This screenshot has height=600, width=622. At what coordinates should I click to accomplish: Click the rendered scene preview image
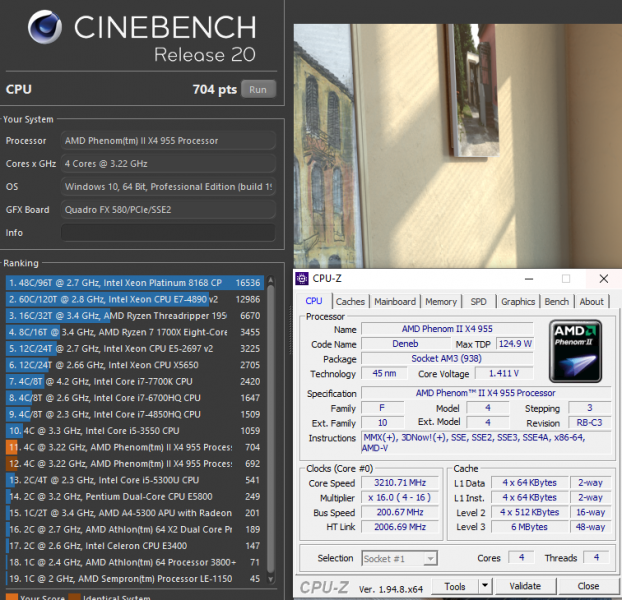458,146
